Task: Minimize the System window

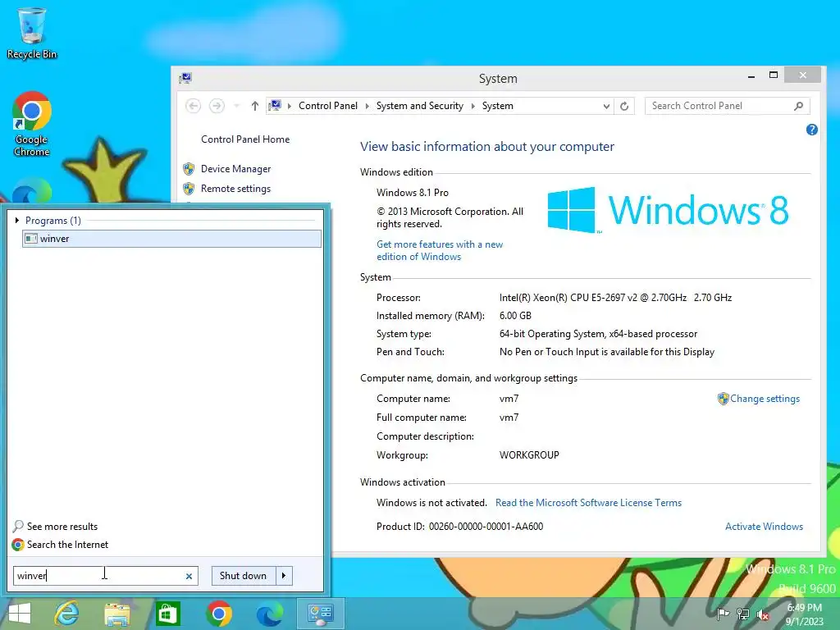Action: pyautogui.click(x=751, y=76)
